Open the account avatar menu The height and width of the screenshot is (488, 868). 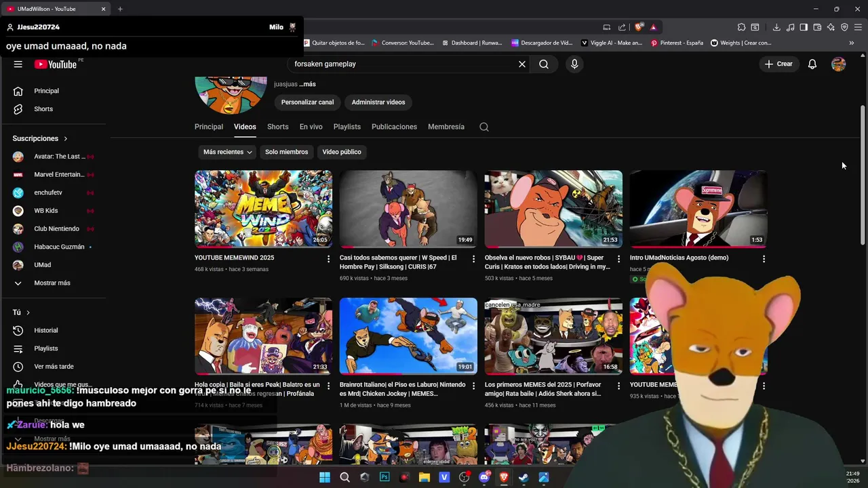point(839,64)
